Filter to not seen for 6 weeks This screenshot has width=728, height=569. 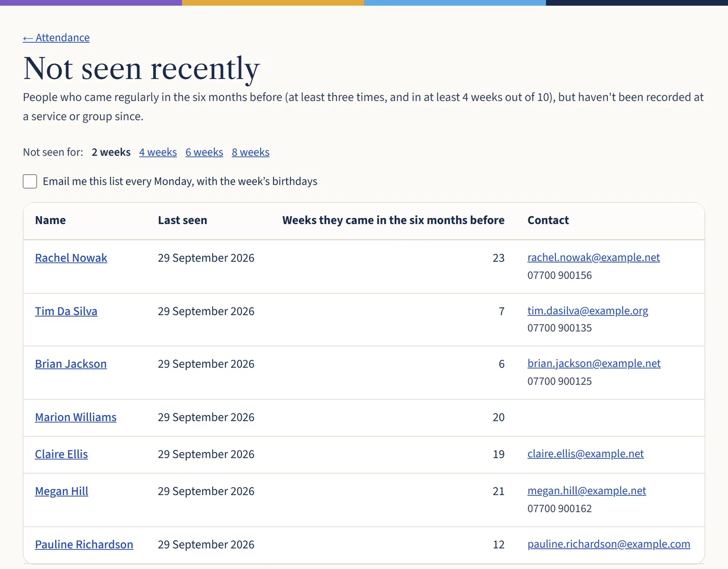tap(204, 152)
